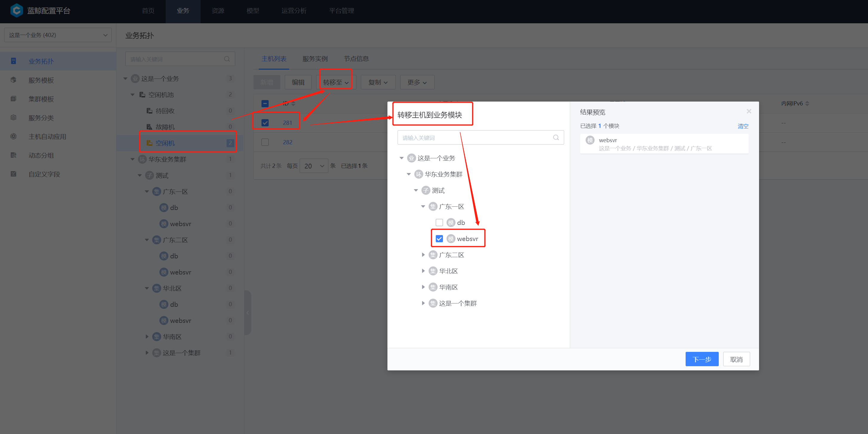Click the 清空 link in result preview
The image size is (868, 434).
(743, 126)
